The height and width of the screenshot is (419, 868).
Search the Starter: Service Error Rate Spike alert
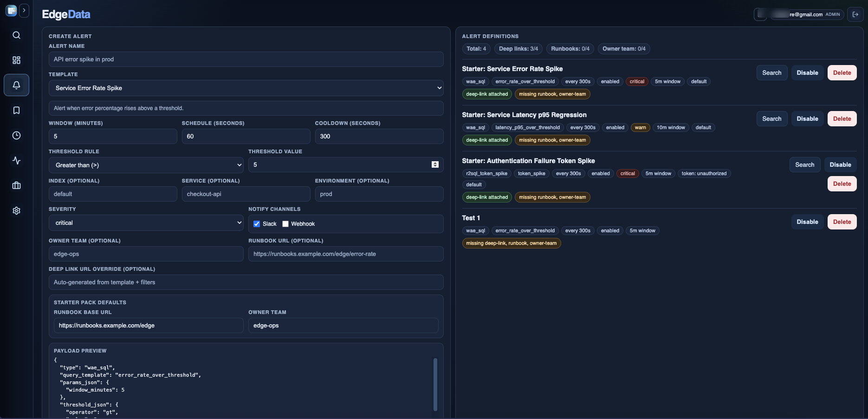(x=772, y=72)
